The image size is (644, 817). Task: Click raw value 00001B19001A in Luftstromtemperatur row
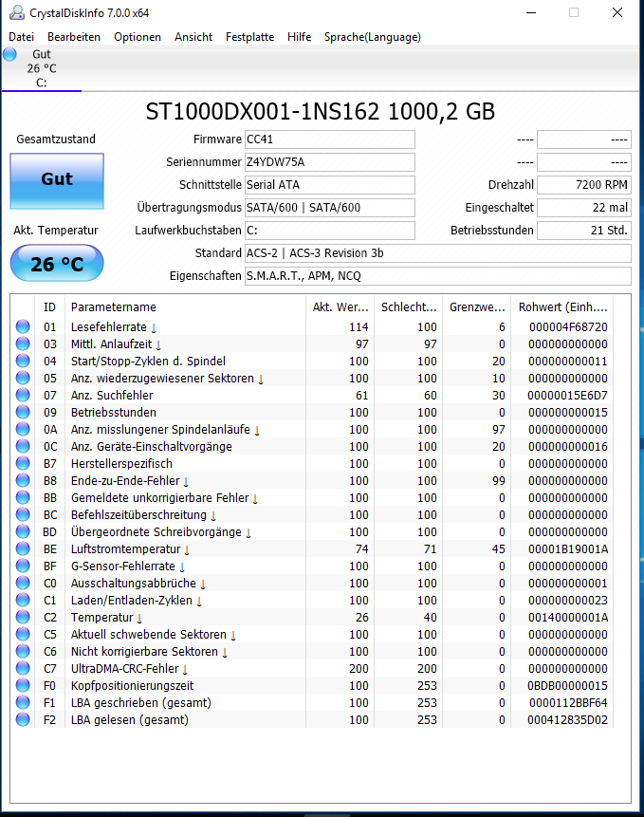coord(568,549)
